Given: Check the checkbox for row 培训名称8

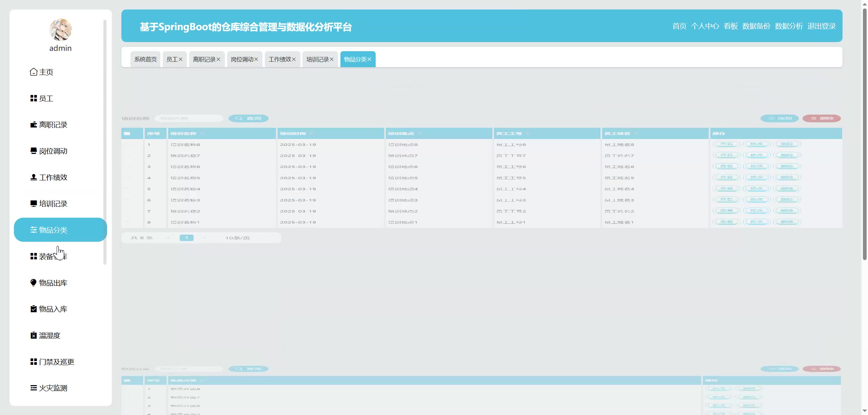Looking at the screenshot, I should 127,145.
